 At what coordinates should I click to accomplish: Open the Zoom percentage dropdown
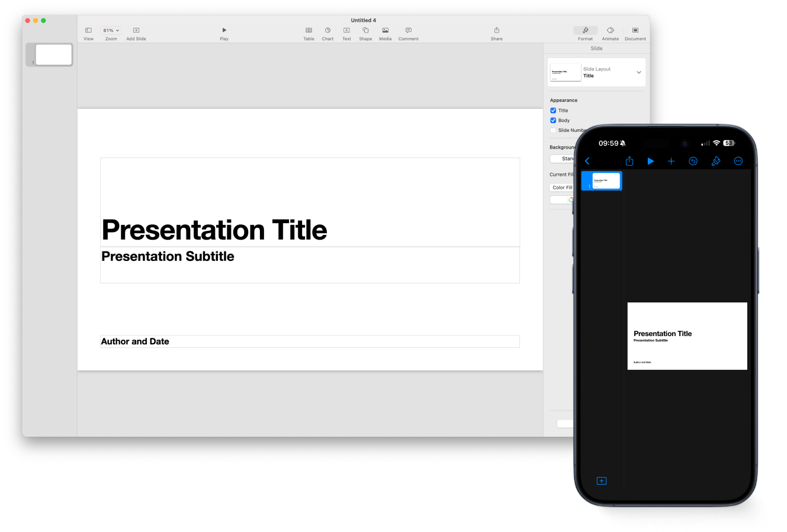click(x=111, y=31)
